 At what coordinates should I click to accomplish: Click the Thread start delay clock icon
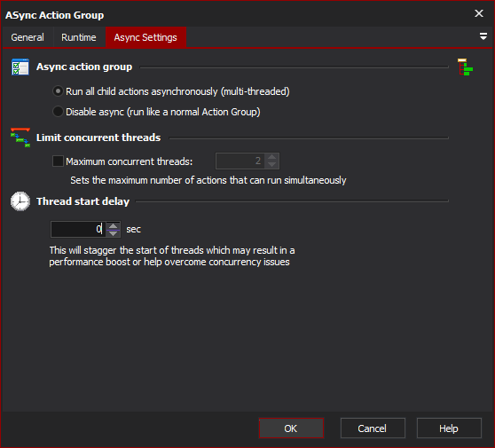tap(20, 201)
